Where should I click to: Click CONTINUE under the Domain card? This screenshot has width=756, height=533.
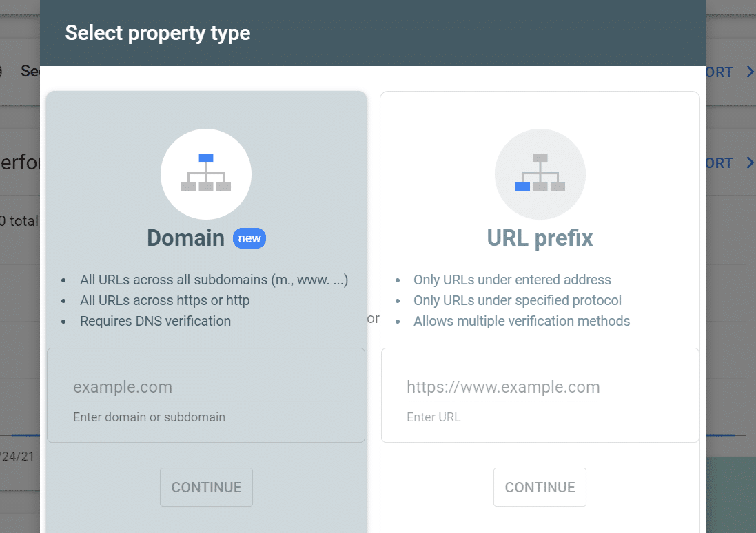(x=206, y=487)
